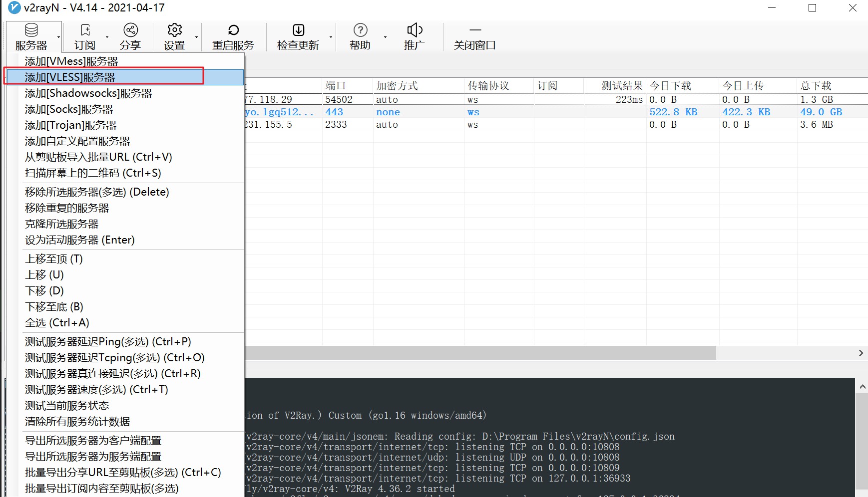Sort by 加密方式 column header

tap(419, 86)
